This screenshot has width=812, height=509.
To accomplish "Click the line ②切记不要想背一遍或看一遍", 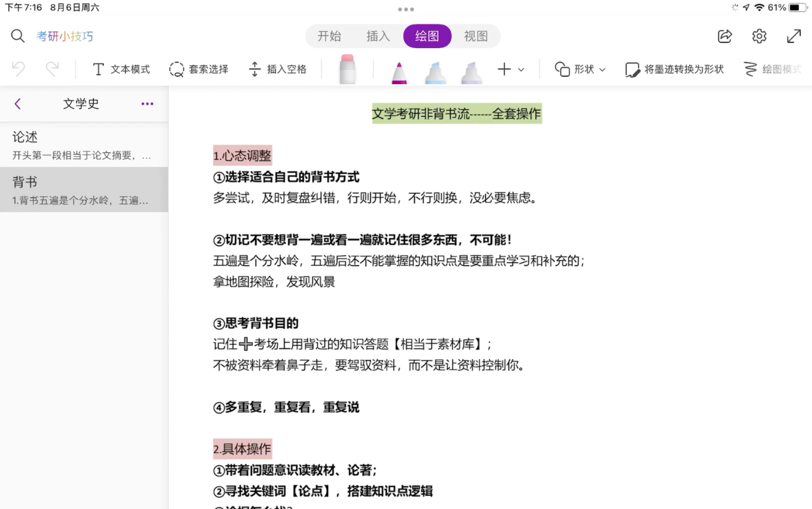I will coord(362,240).
